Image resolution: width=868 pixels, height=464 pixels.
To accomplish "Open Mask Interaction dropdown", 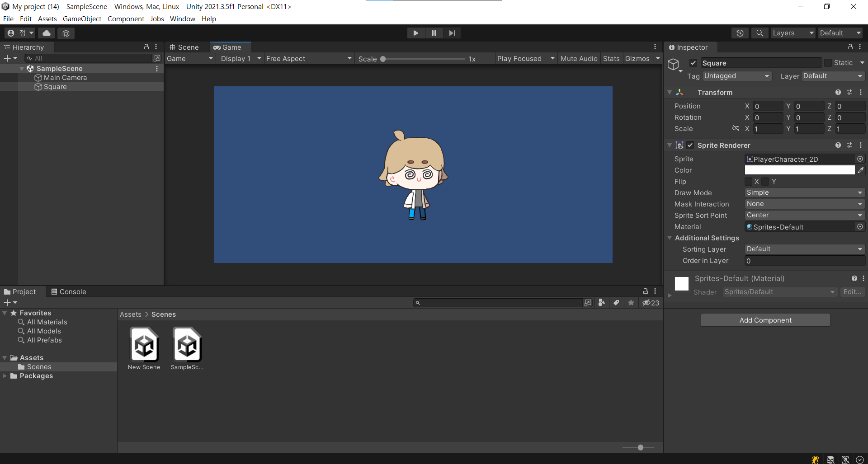I will [804, 204].
